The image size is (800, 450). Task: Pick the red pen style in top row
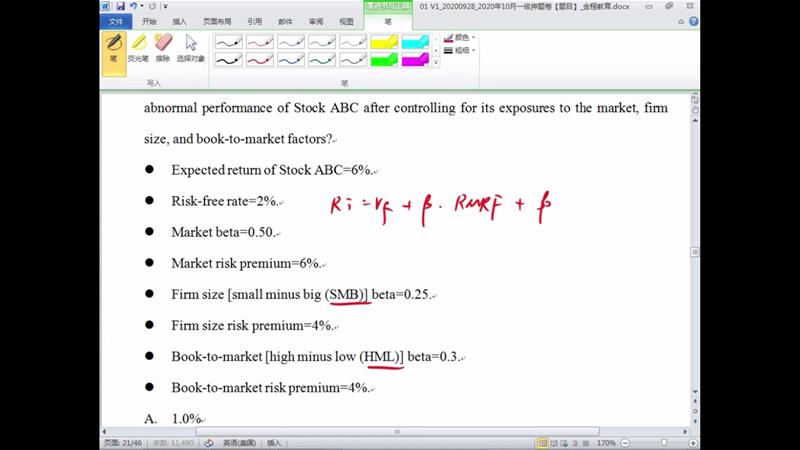(x=260, y=42)
